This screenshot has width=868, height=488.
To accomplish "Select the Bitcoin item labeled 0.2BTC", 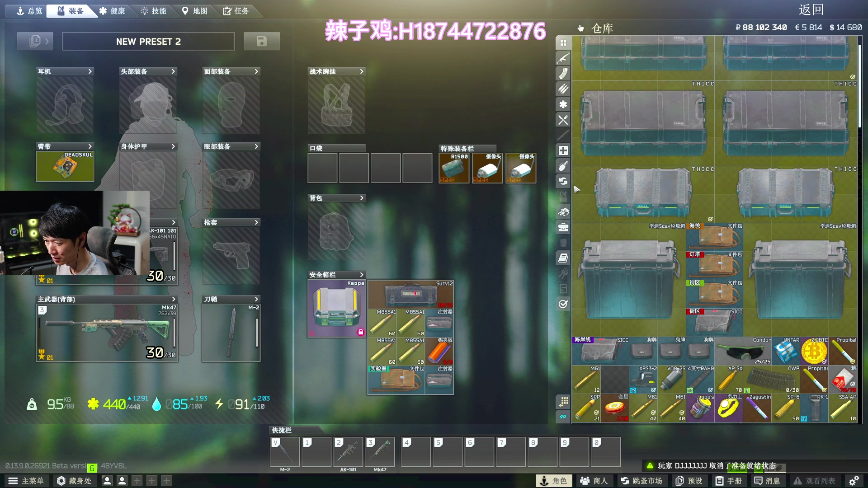I will pos(814,351).
